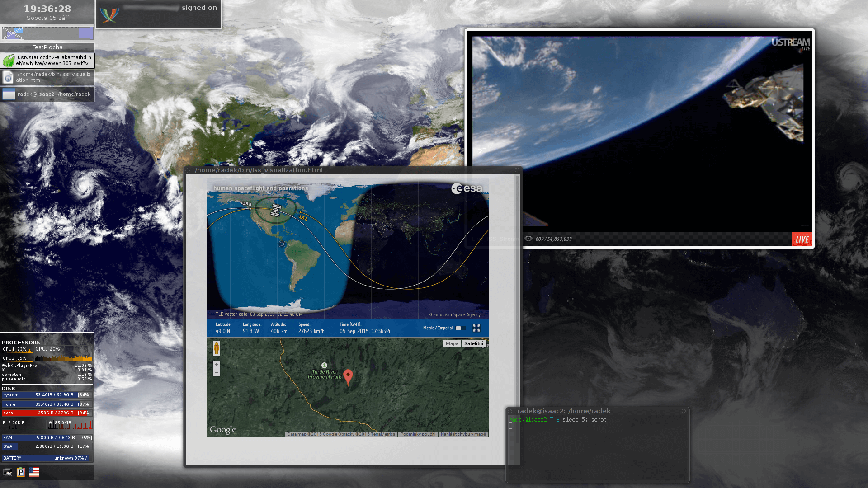This screenshot has width=868, height=488.
Task: Click the disk read R: 2.00KiB graph
Action: point(24,425)
